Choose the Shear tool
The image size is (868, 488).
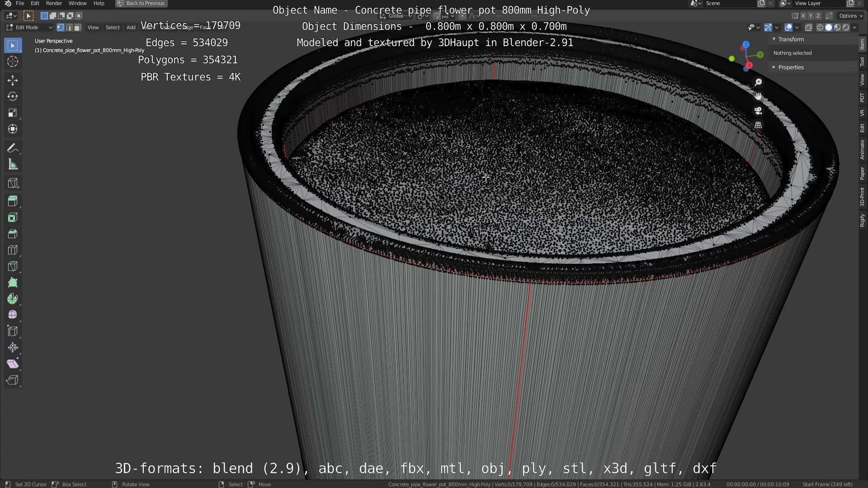click(13, 364)
